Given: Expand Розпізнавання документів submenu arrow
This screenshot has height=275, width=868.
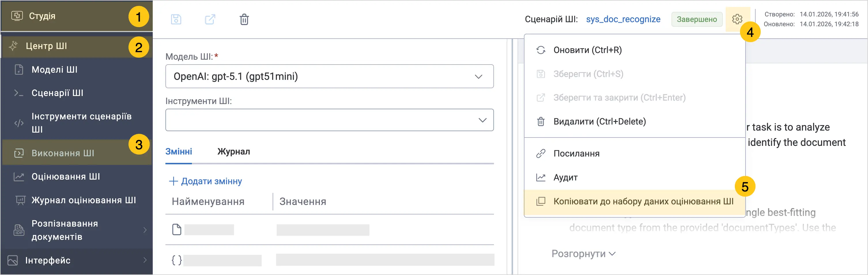Looking at the screenshot, I should click(145, 230).
